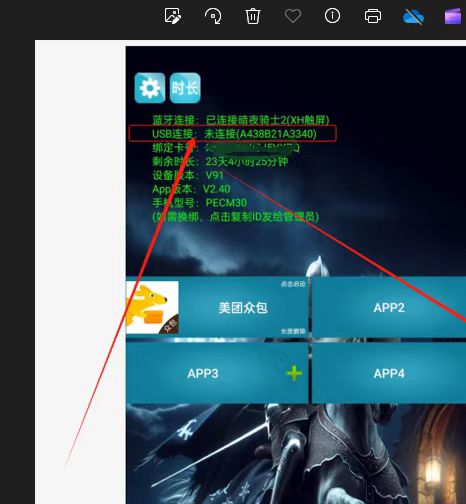Image resolution: width=466 pixels, height=504 pixels.
Task: Open settings via the gear icon in app
Action: coord(150,88)
